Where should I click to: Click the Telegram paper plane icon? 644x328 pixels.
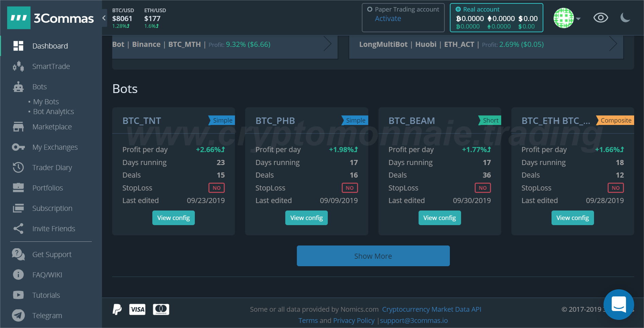(18, 315)
